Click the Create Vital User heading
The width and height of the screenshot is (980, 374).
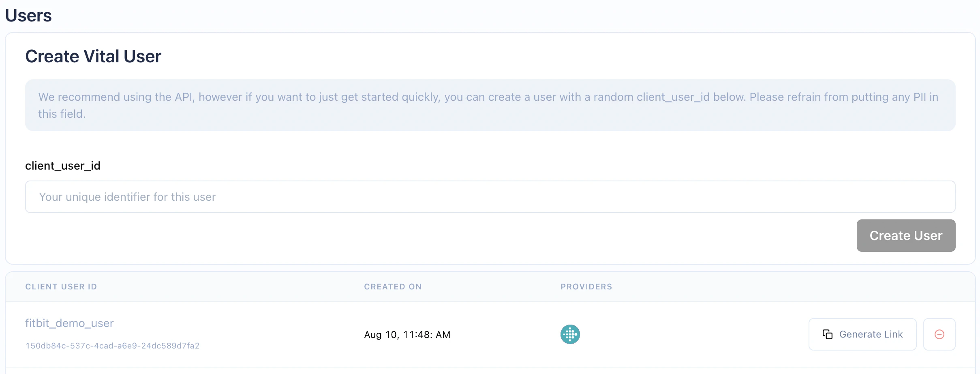pyautogui.click(x=93, y=56)
